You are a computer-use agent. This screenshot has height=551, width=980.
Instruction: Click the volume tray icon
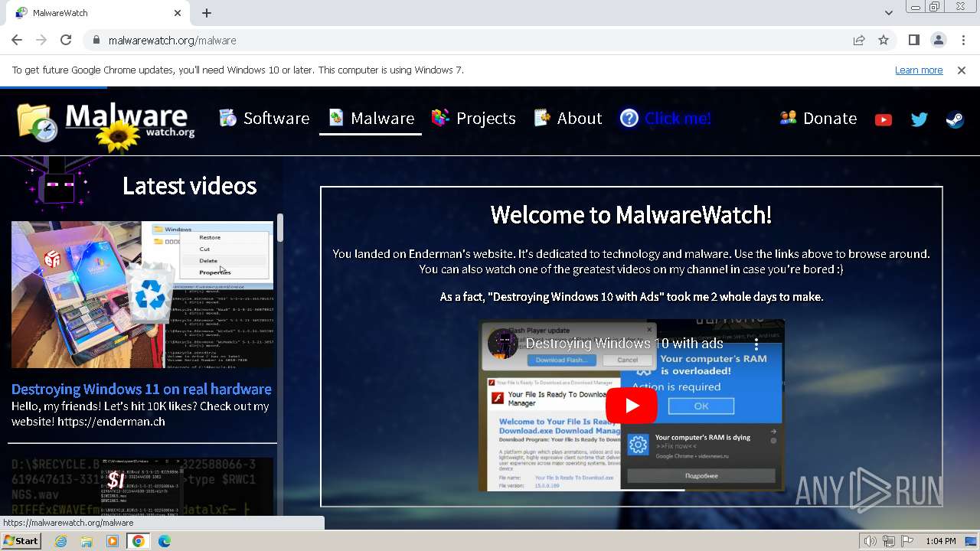point(870,541)
